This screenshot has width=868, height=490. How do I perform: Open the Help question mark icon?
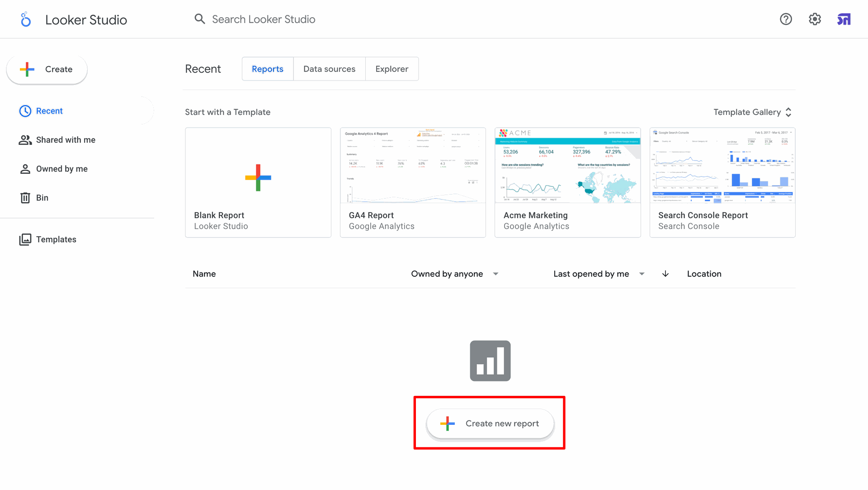[786, 19]
